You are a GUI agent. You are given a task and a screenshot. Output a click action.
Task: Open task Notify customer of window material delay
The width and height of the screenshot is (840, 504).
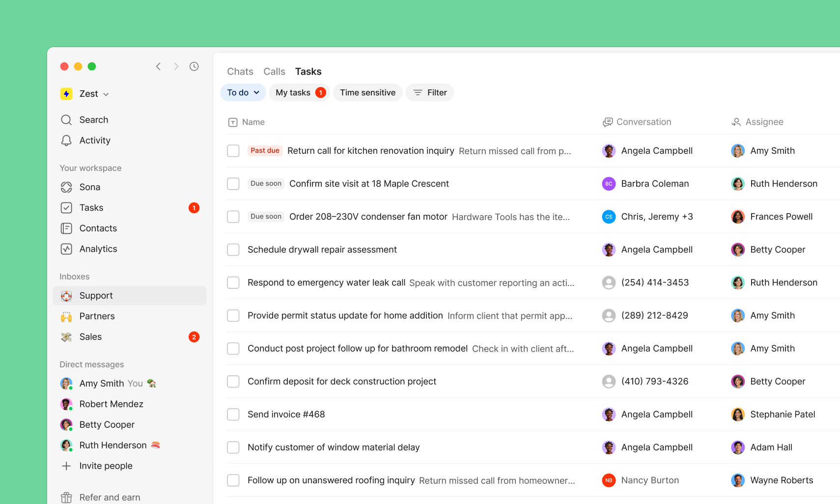[334, 448]
